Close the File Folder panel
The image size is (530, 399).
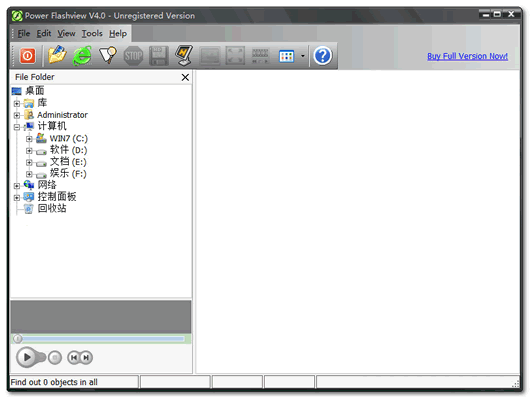point(185,77)
